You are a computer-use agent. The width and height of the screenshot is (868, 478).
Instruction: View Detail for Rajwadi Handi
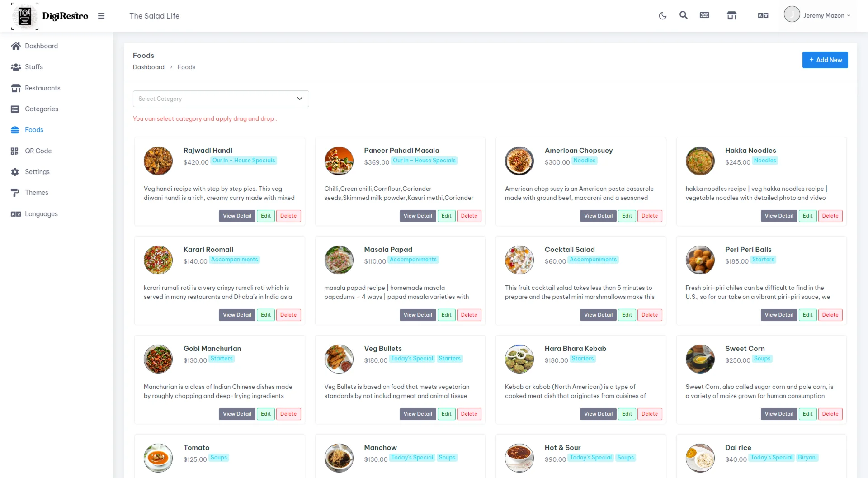[x=237, y=216]
